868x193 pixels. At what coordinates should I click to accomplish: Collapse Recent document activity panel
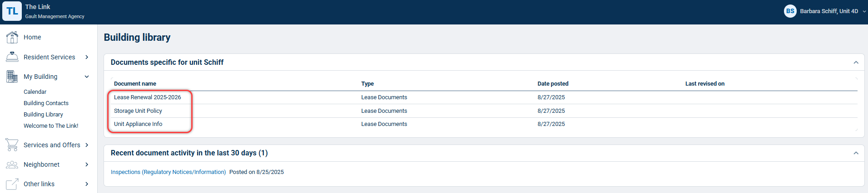point(856,153)
